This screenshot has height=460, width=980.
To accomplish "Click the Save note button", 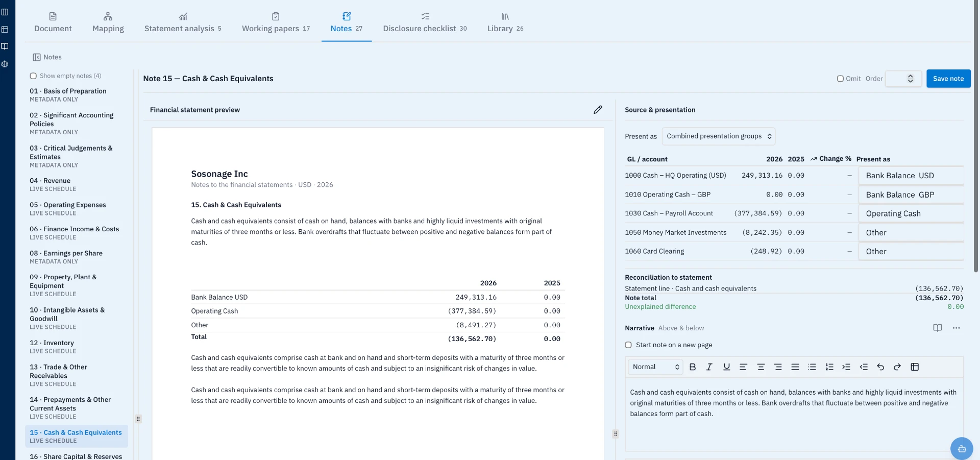I will (948, 79).
